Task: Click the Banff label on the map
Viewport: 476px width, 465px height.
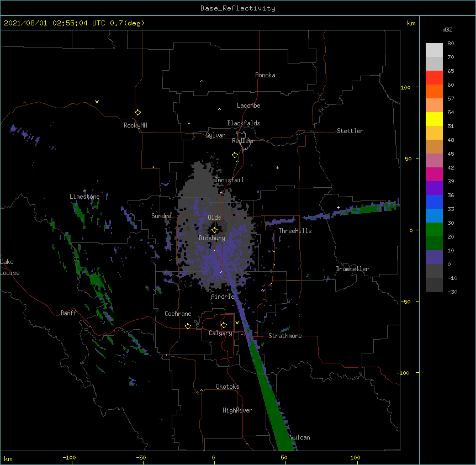Action: (68, 313)
